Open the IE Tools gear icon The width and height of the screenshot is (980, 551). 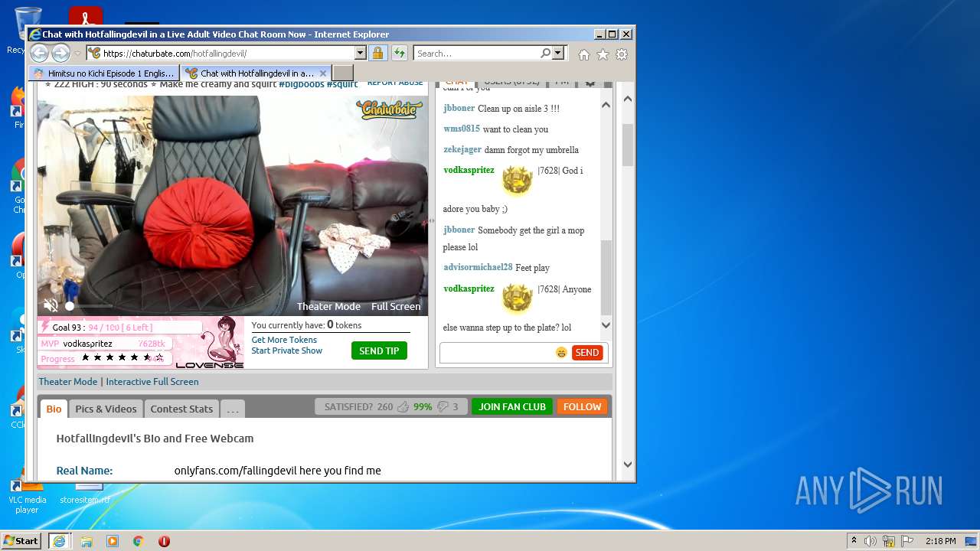point(622,54)
